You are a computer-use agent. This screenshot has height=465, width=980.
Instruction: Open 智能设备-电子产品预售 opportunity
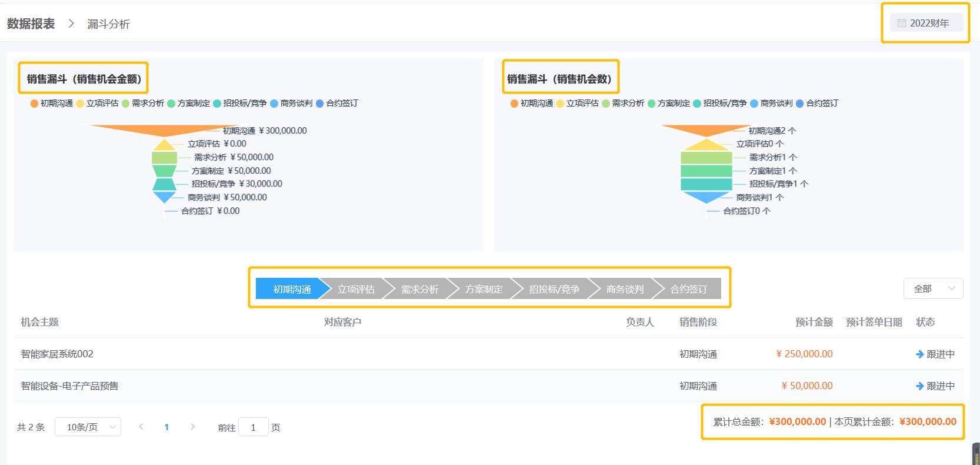tap(69, 386)
